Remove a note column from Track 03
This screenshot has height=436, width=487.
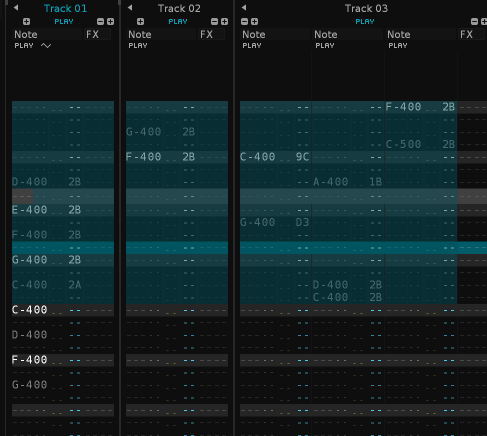click(x=244, y=22)
